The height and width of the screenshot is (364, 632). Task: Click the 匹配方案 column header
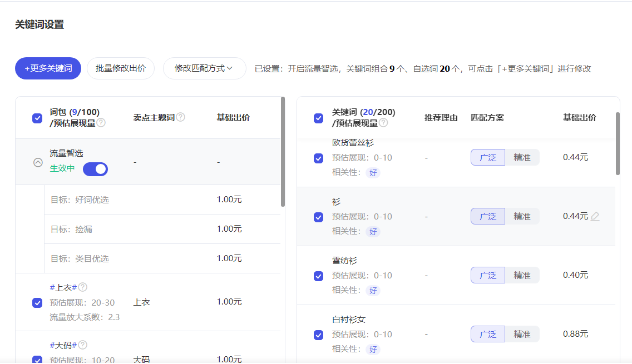coord(487,118)
